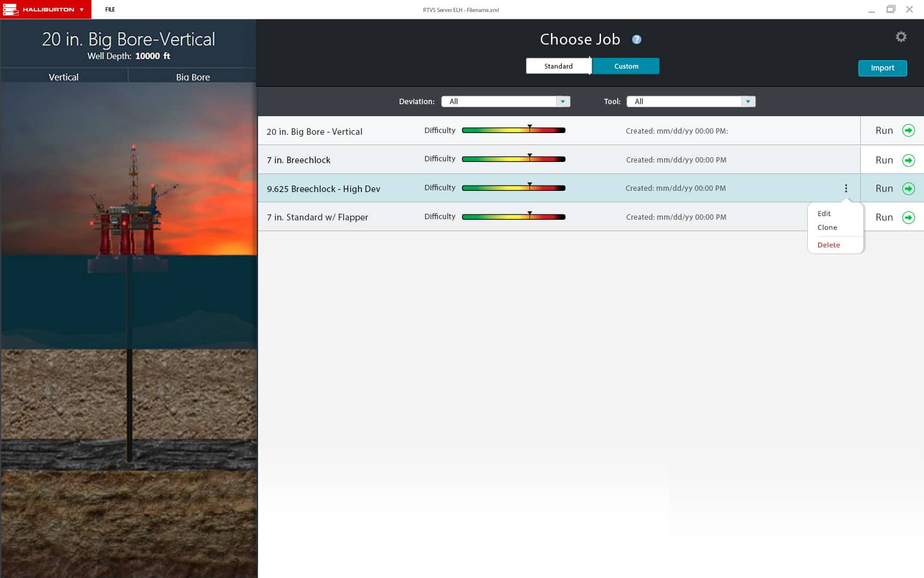Select Clone in the context menu
924x578 pixels.
click(x=827, y=228)
